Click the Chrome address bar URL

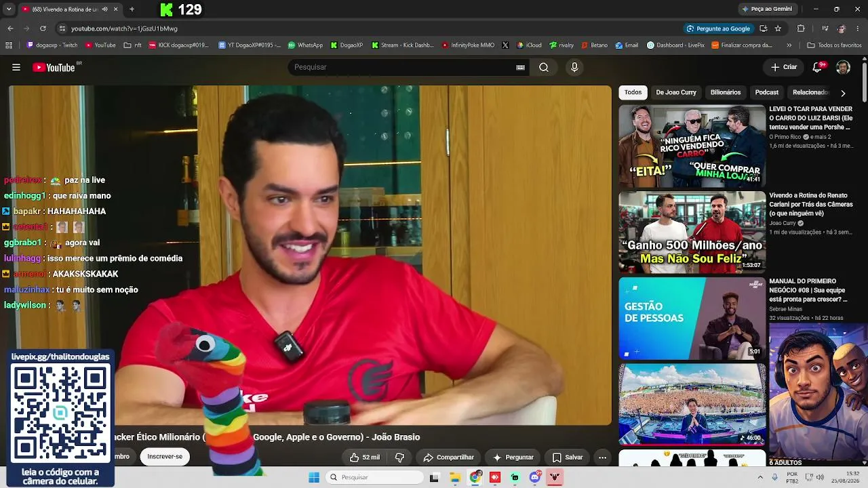[124, 28]
